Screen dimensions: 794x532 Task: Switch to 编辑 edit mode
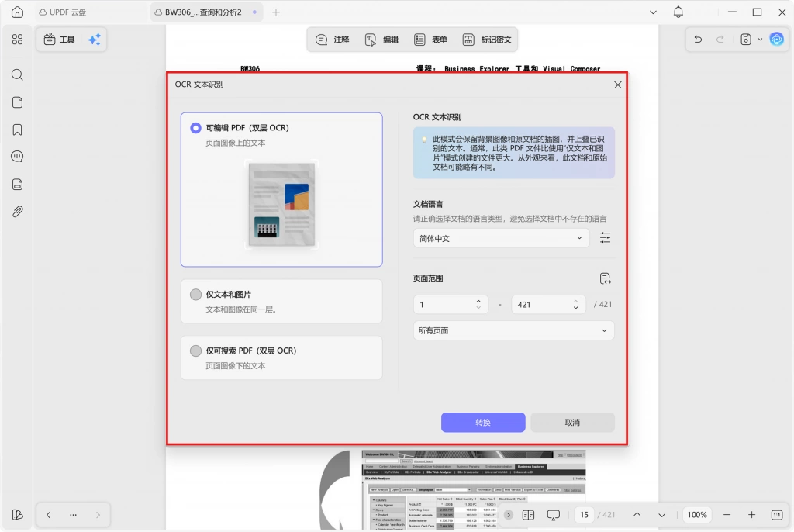(x=381, y=40)
